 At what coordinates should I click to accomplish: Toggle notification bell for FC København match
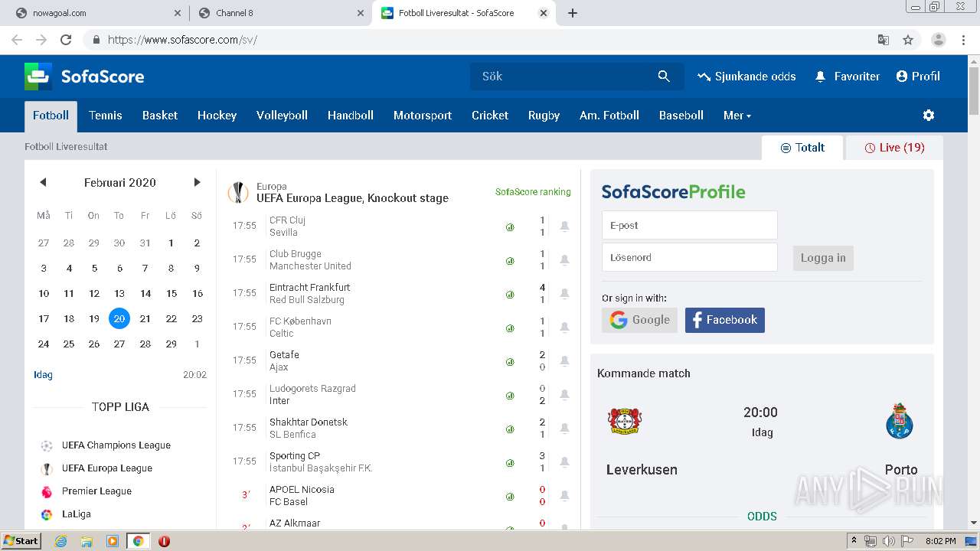pyautogui.click(x=564, y=327)
